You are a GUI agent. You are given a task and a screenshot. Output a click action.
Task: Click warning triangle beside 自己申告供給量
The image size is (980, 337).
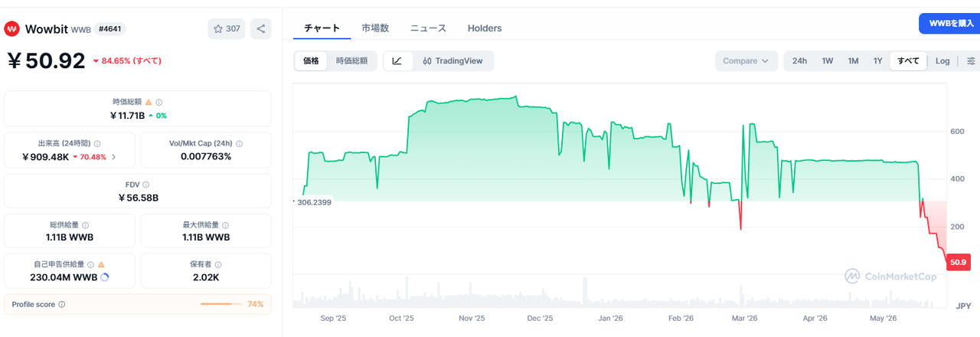point(101,264)
